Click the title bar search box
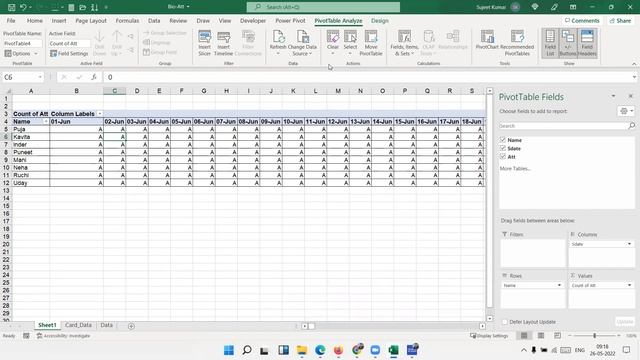This screenshot has height=360, width=640. [x=323, y=7]
